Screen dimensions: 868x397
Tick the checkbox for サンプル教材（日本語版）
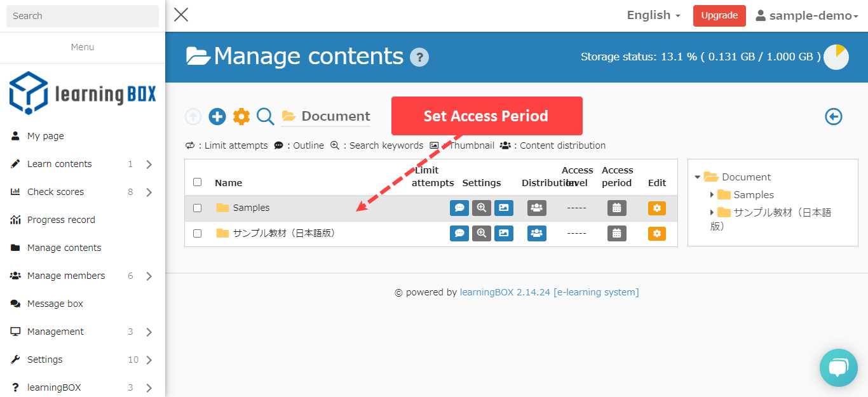point(197,233)
